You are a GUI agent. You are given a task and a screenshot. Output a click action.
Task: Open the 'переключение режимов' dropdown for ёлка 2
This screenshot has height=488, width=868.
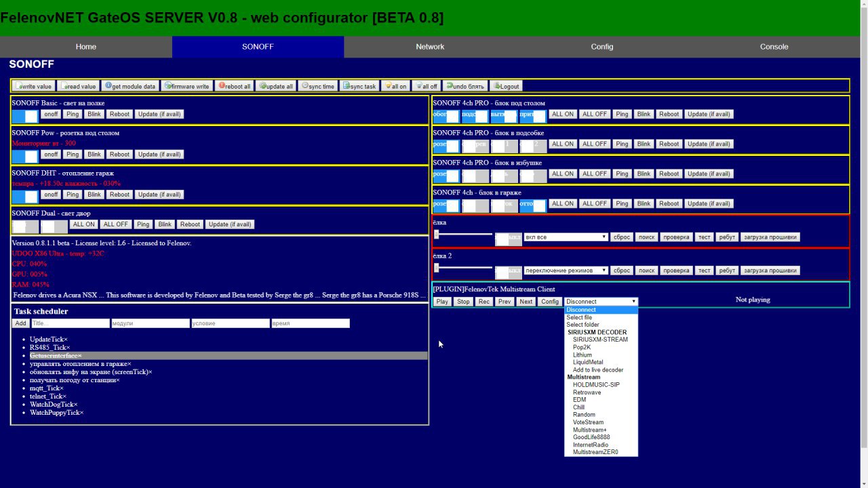[x=566, y=270]
